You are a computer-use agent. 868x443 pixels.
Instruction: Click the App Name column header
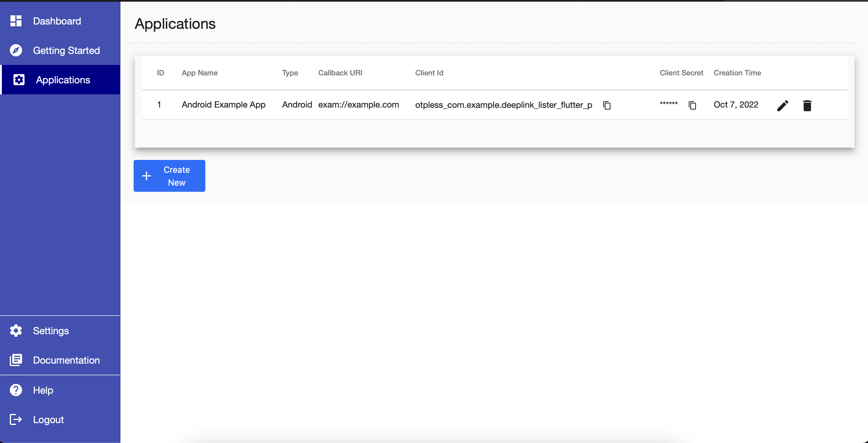click(x=200, y=73)
